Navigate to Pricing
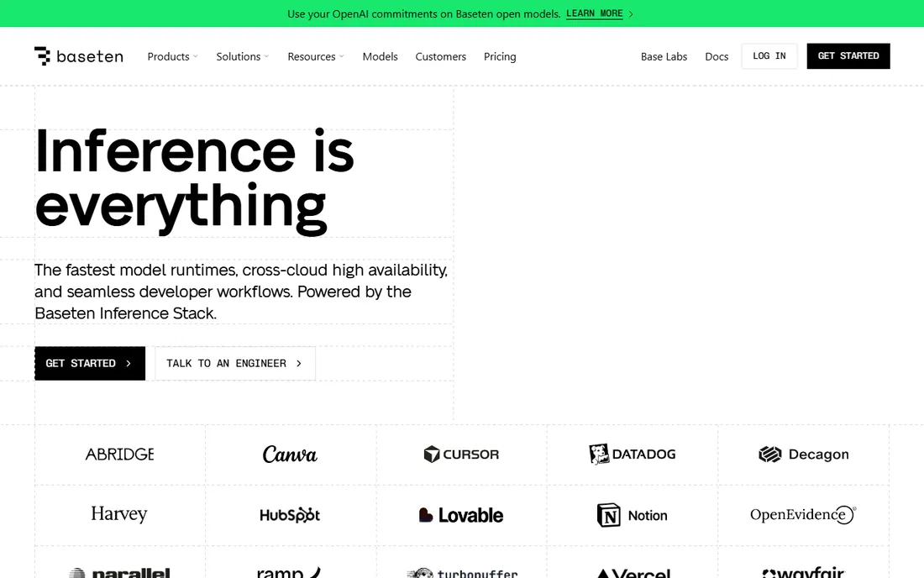Screen dimensions: 924x578 click(500, 56)
